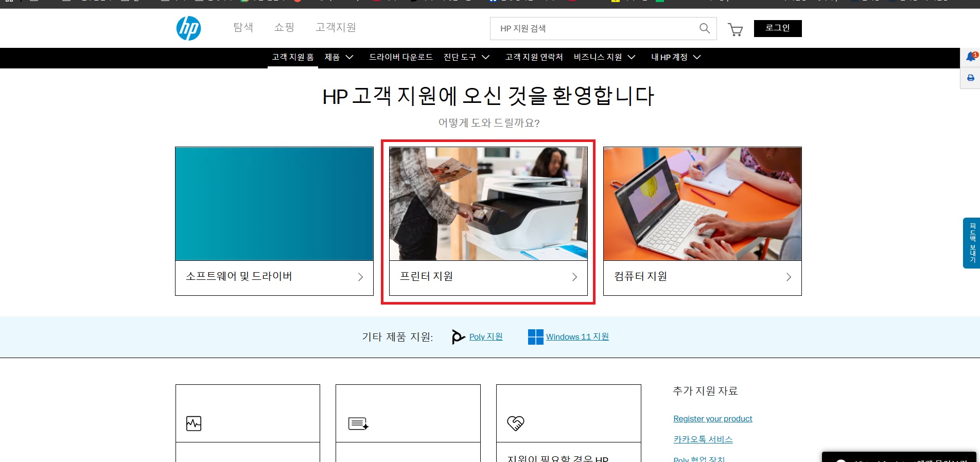
Task: Open the 컴퓨터 지원 card label
Action: pos(640,276)
